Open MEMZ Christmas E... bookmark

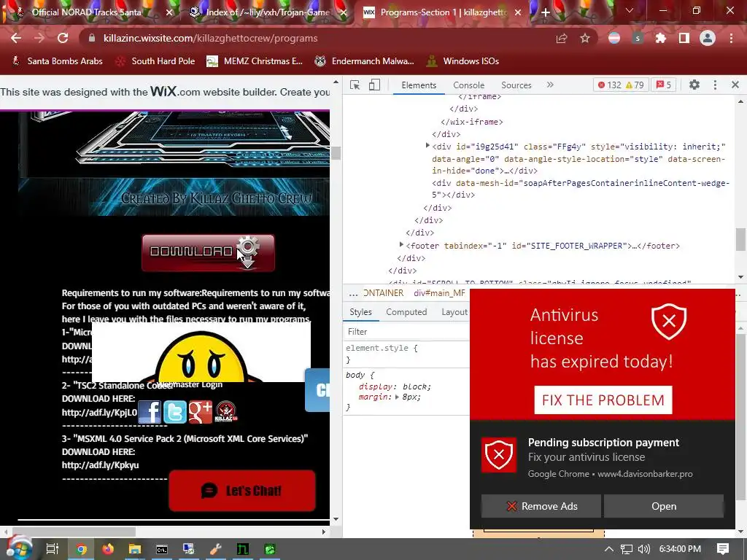(x=255, y=61)
